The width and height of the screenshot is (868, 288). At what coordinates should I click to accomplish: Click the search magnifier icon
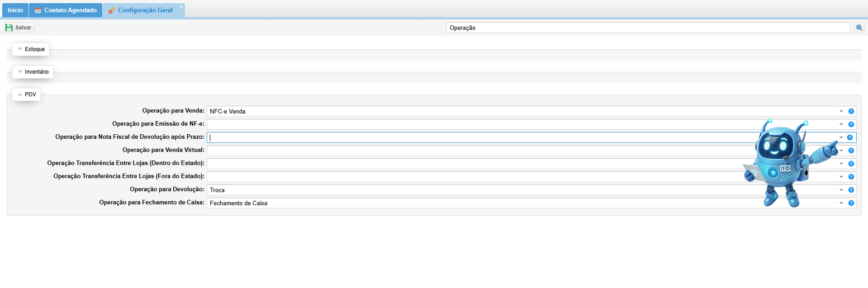[x=859, y=28]
